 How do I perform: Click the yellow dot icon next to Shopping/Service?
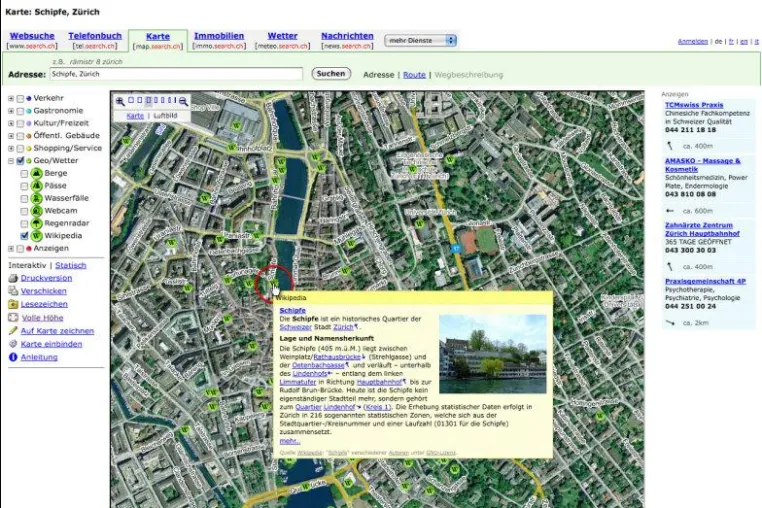[29, 148]
